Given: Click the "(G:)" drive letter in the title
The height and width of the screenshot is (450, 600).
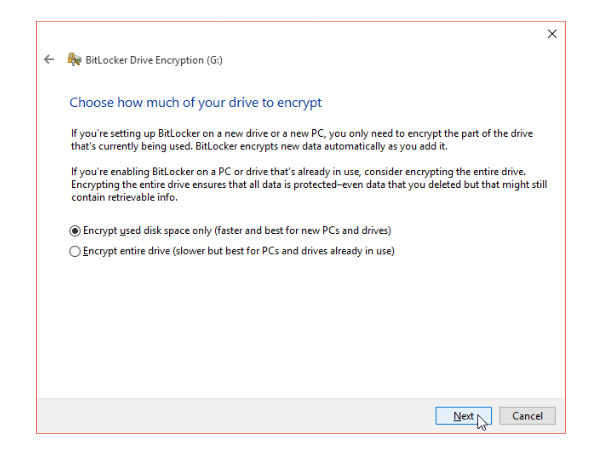Looking at the screenshot, I should 214,60.
